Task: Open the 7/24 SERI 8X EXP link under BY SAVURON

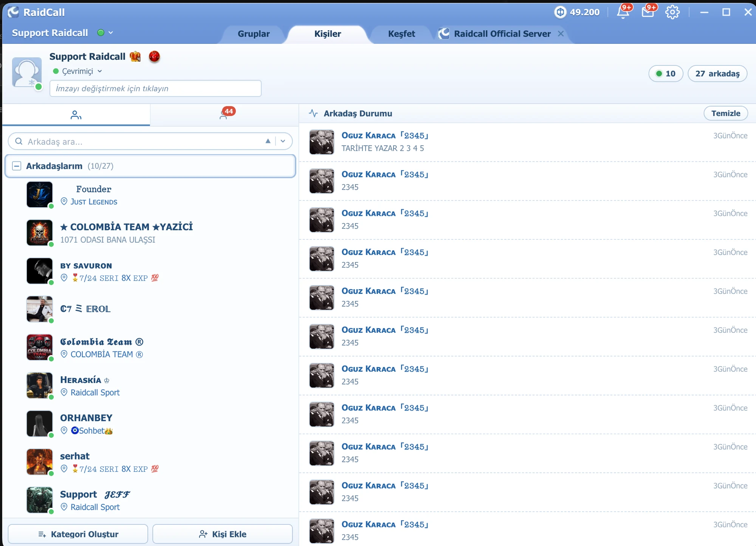Action: tap(115, 278)
